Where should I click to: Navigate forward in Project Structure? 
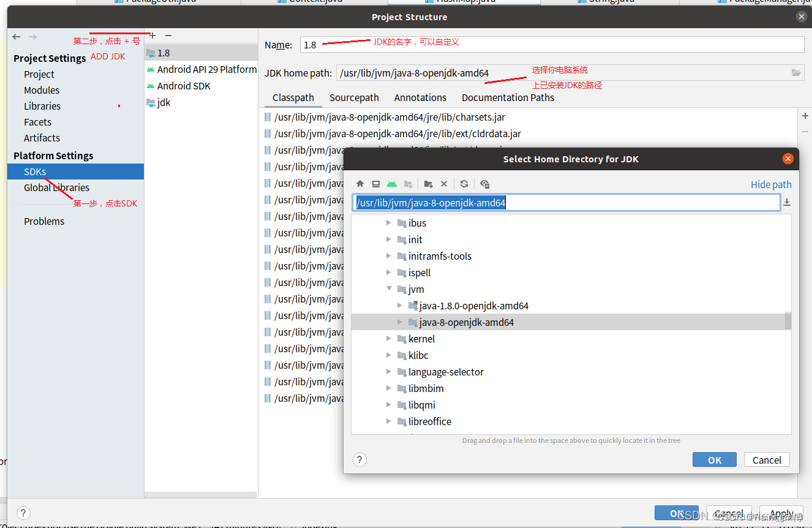click(32, 37)
